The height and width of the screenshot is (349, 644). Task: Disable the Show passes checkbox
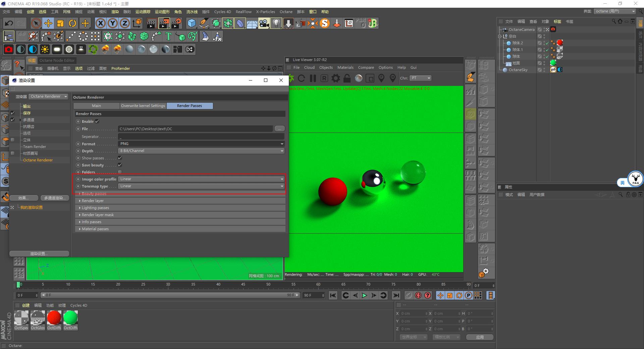point(119,158)
